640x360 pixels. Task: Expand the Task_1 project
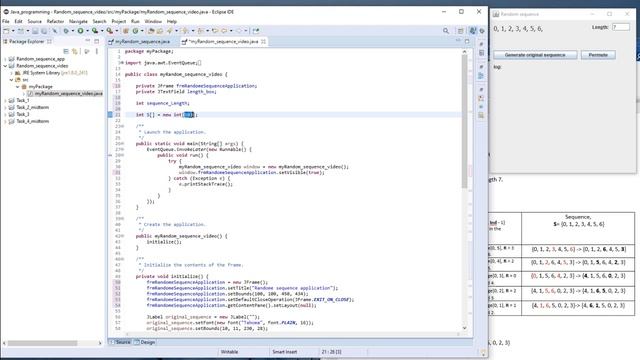5,100
